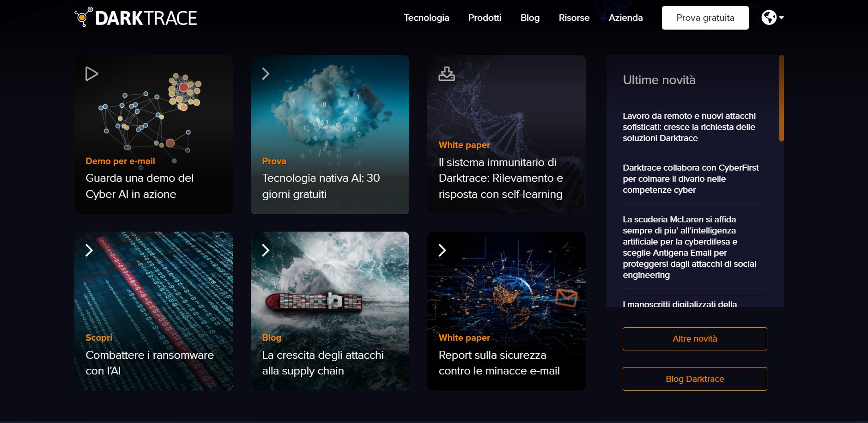868x423 pixels.
Task: Open La scuderia McLaren news item
Action: click(689, 247)
